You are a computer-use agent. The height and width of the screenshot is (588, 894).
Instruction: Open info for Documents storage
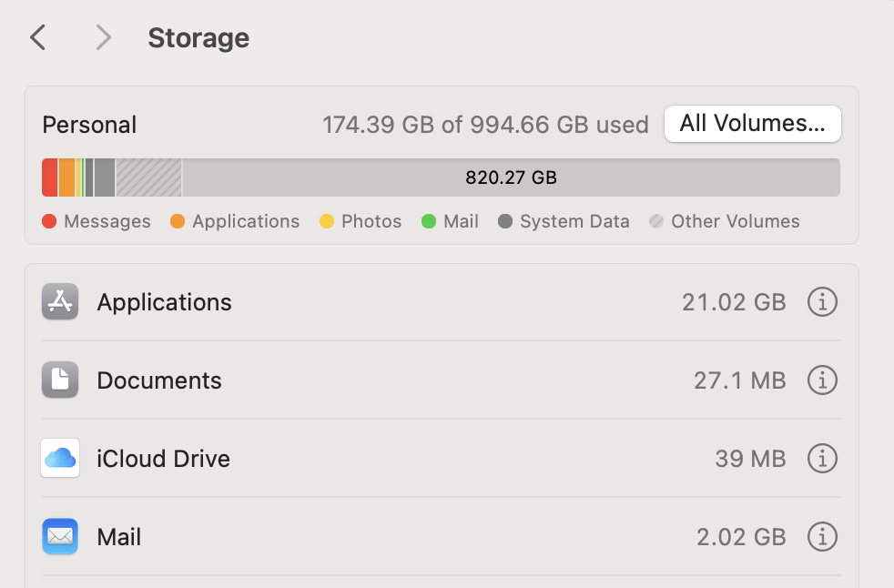click(822, 380)
